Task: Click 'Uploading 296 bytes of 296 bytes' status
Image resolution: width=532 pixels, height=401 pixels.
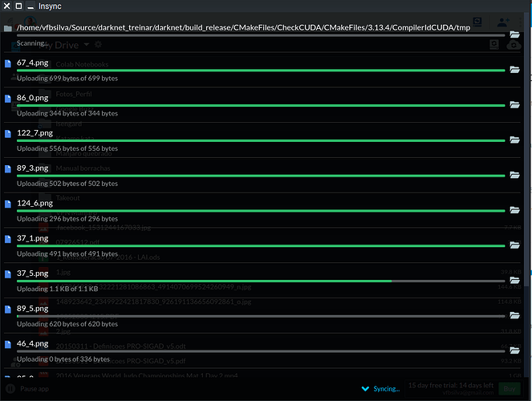Action: [x=67, y=219]
